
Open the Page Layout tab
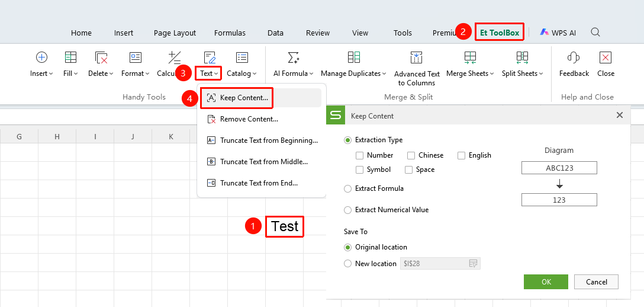coord(175,33)
